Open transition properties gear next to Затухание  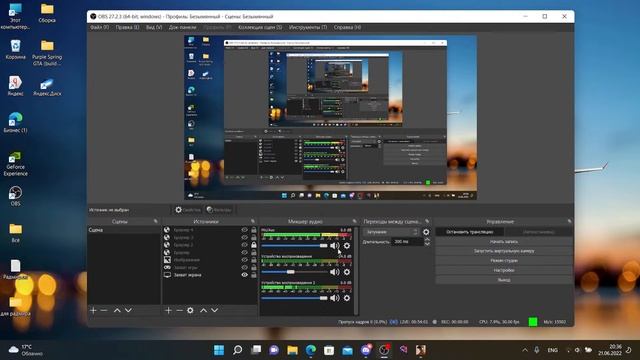[426, 232]
